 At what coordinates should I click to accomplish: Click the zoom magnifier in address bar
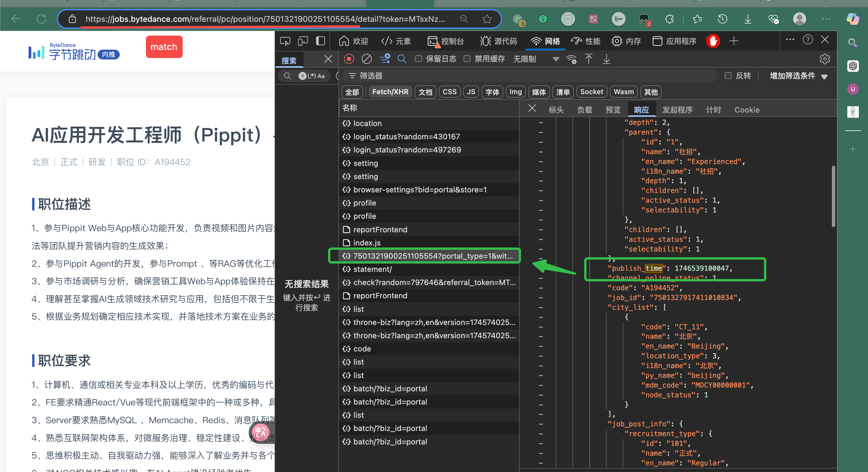[x=464, y=19]
